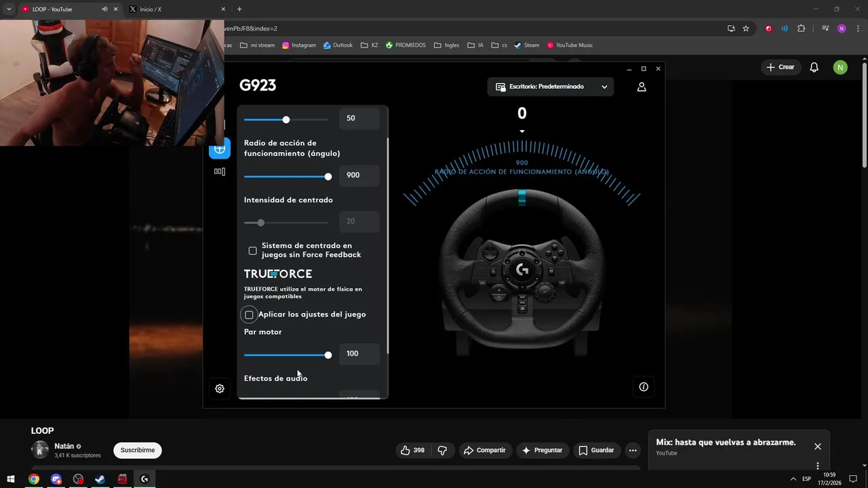Like the LOOP video

click(x=412, y=450)
